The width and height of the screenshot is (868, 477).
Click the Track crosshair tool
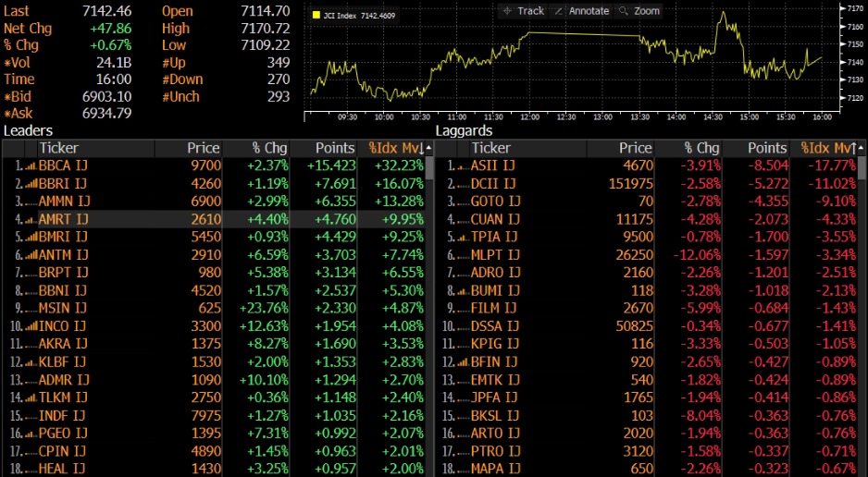point(524,10)
